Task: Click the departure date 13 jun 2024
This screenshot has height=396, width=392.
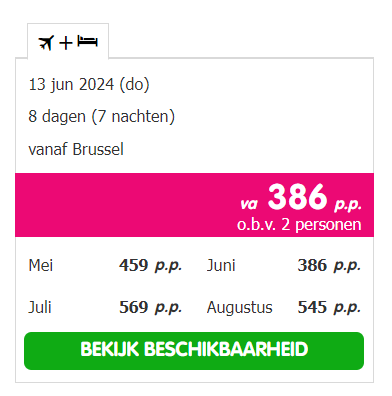Action: 89,84
